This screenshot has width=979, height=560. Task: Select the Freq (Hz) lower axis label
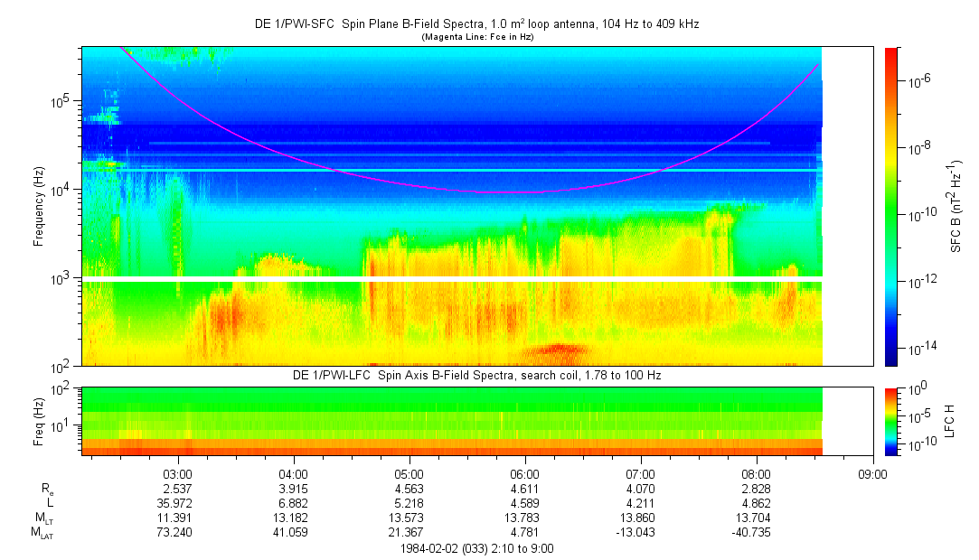pos(39,421)
